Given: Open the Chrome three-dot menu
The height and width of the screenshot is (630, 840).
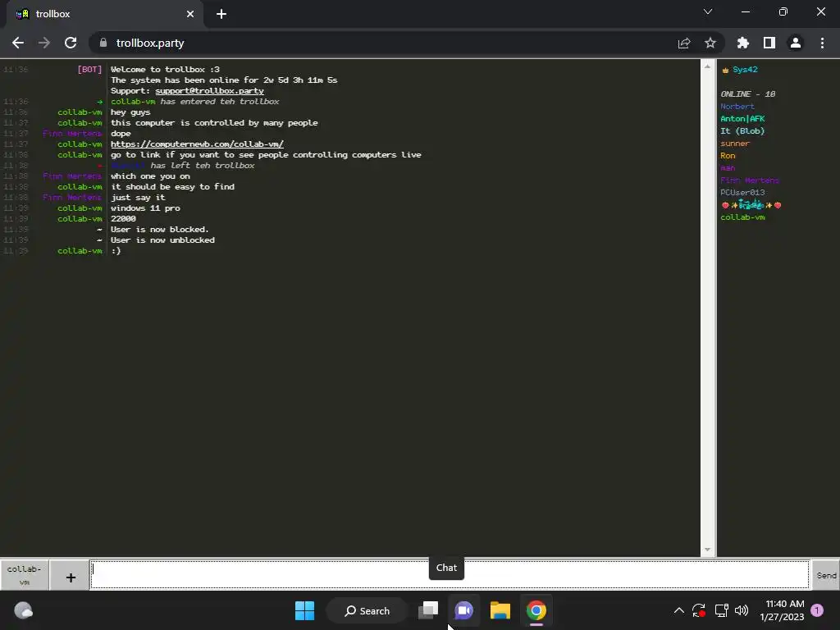Looking at the screenshot, I should 822,43.
